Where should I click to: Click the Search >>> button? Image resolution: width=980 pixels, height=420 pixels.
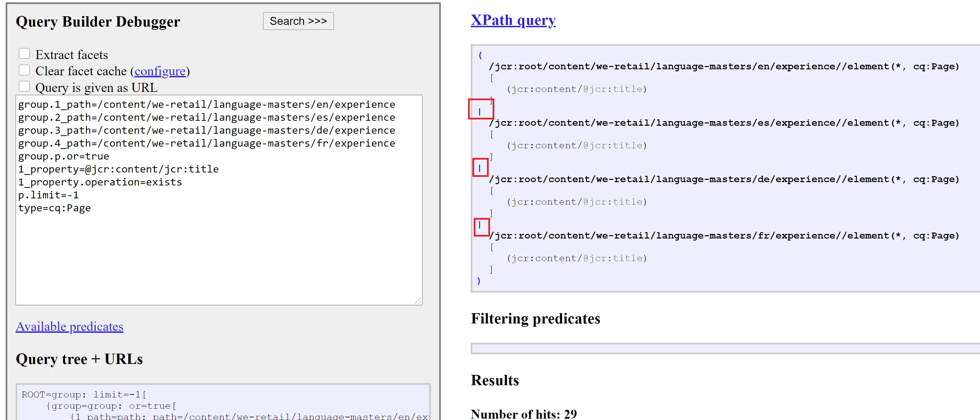pos(298,21)
